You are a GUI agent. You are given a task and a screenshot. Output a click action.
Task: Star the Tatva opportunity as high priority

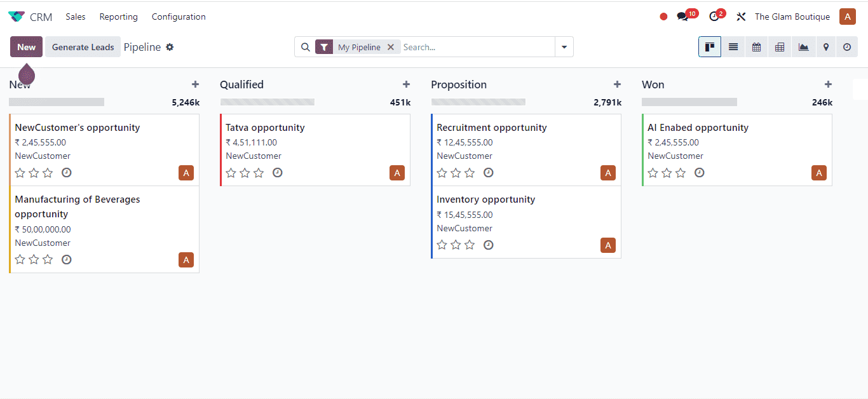(231, 172)
